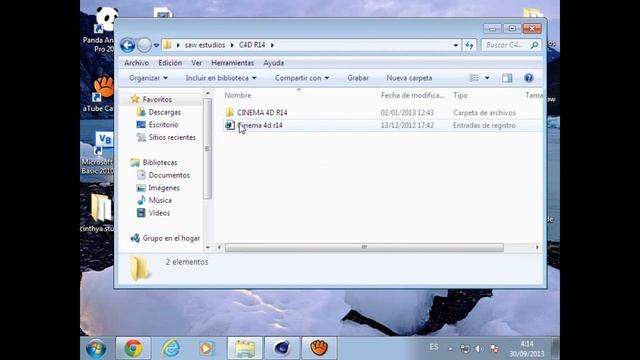The height and width of the screenshot is (360, 640).
Task: Open 'Compartir con' dropdown
Action: (x=302, y=78)
